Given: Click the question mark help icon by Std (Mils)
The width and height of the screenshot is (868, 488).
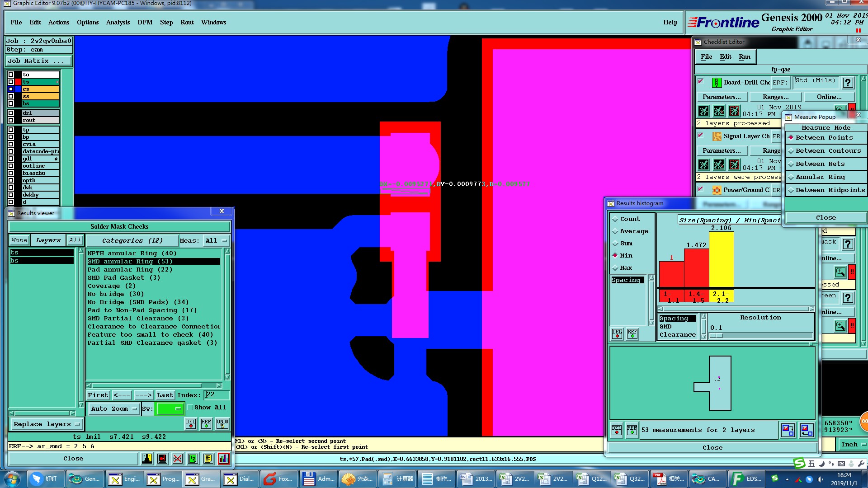Looking at the screenshot, I should (848, 83).
